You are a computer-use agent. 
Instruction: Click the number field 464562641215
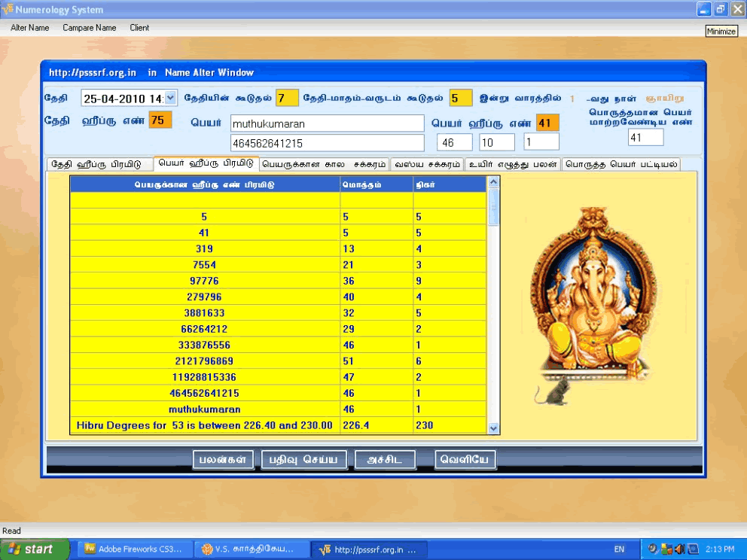click(328, 143)
